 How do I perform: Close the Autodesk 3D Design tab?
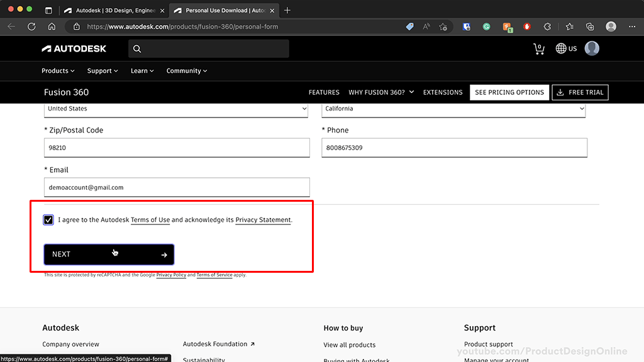(x=162, y=11)
